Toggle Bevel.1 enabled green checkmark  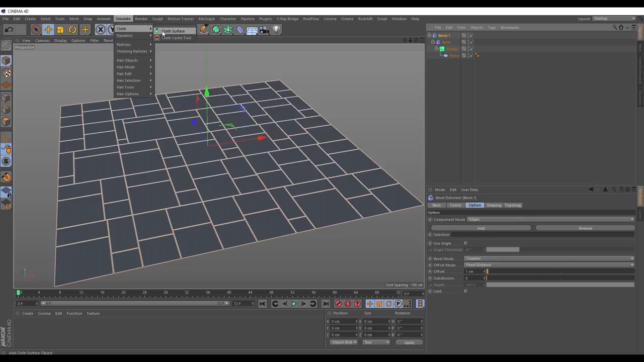(471, 36)
